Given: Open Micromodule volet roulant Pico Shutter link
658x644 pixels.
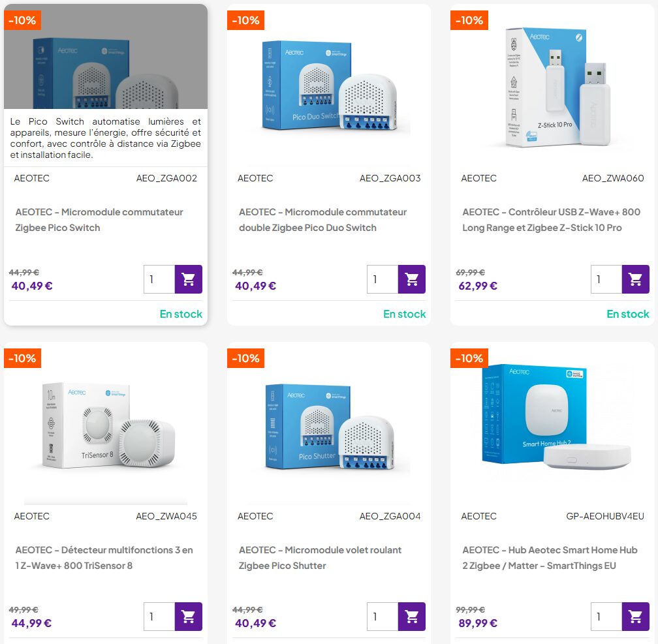Looking at the screenshot, I should pyautogui.click(x=320, y=558).
